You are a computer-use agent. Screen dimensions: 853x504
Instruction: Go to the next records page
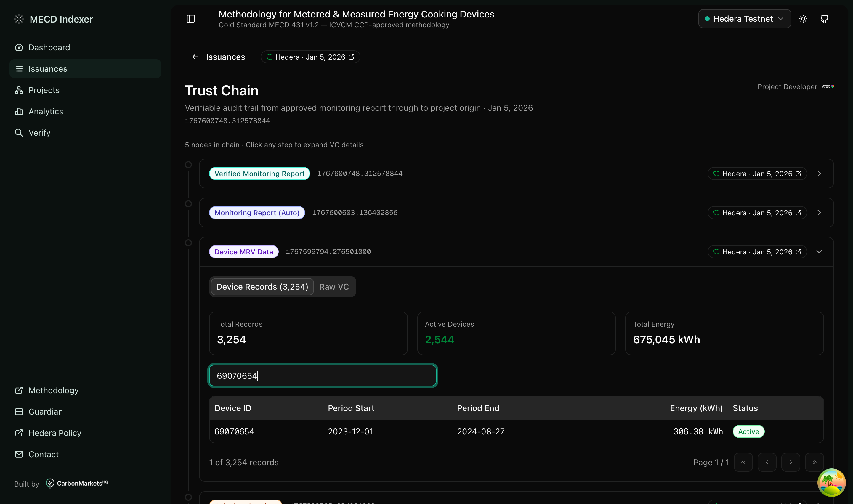pyautogui.click(x=791, y=462)
